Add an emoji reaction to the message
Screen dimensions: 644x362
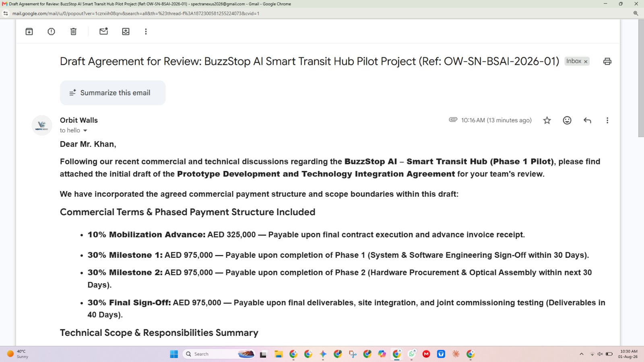pyautogui.click(x=567, y=120)
